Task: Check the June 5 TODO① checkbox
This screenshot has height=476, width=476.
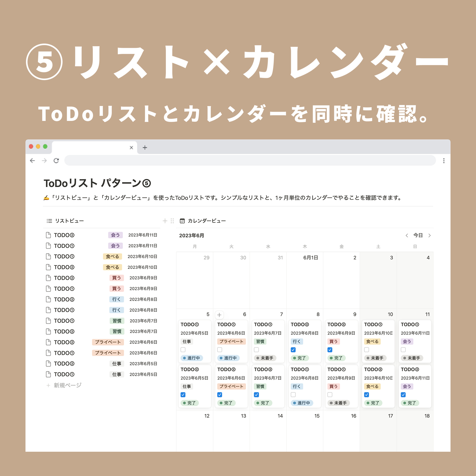Action: click(183, 350)
